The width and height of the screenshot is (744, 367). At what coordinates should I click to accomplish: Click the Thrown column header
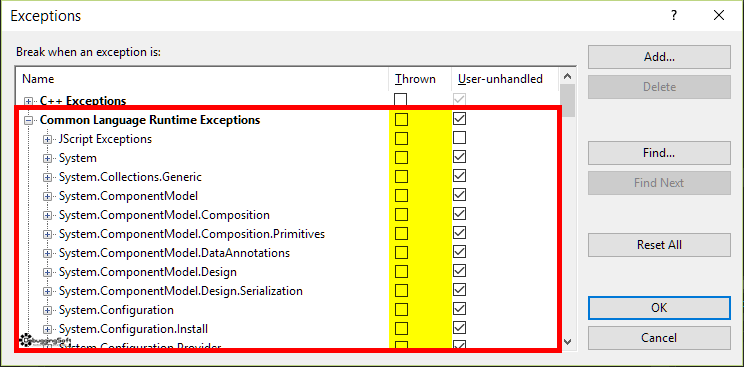click(x=420, y=79)
